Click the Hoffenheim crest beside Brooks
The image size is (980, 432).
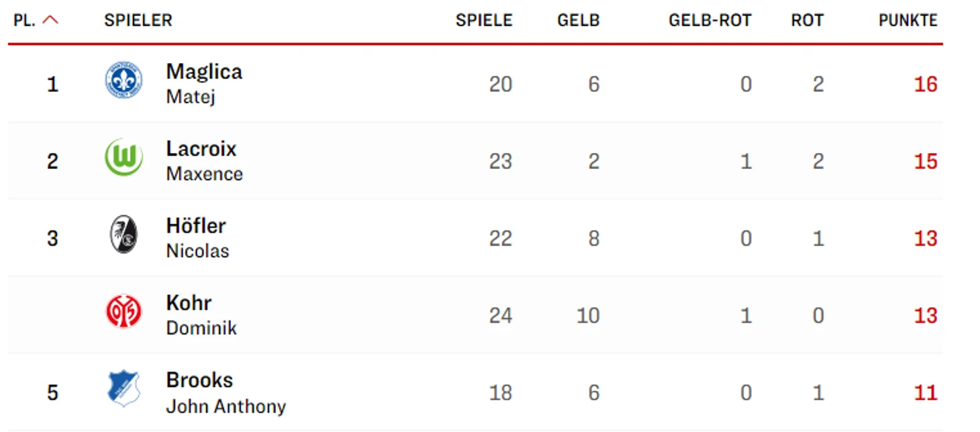click(124, 389)
